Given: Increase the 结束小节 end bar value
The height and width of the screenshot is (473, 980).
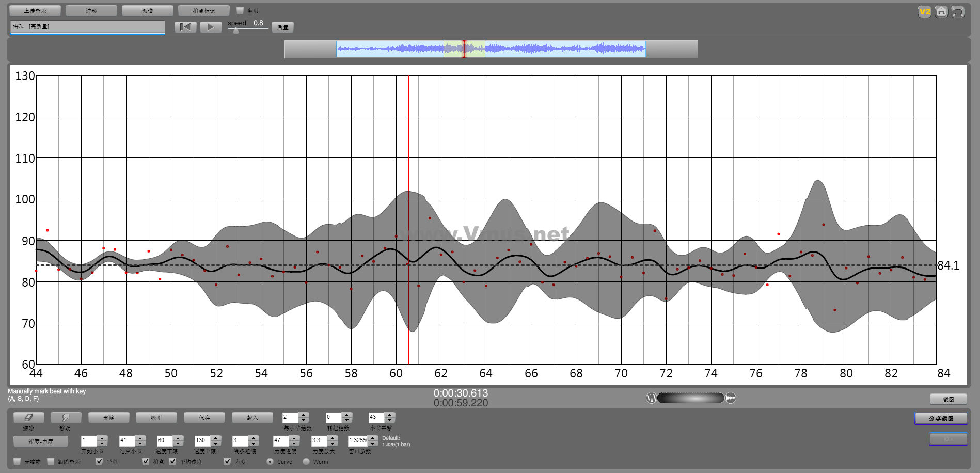Looking at the screenshot, I should (x=140, y=438).
